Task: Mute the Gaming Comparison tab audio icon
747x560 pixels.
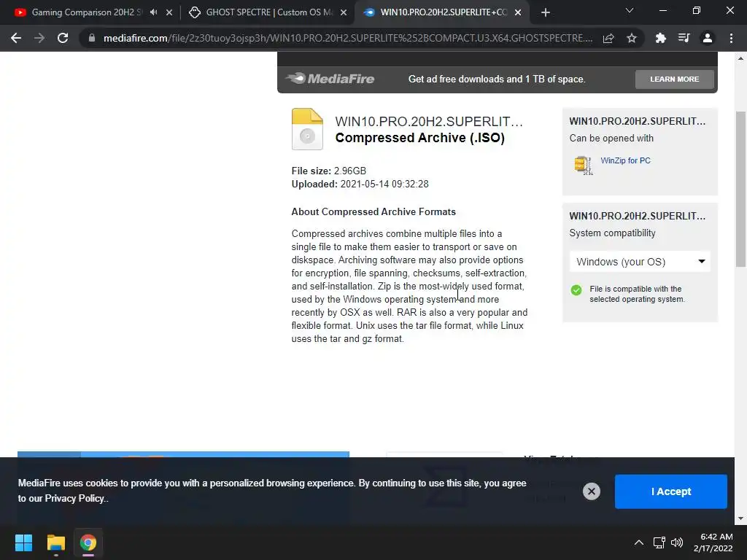Action: (x=153, y=12)
